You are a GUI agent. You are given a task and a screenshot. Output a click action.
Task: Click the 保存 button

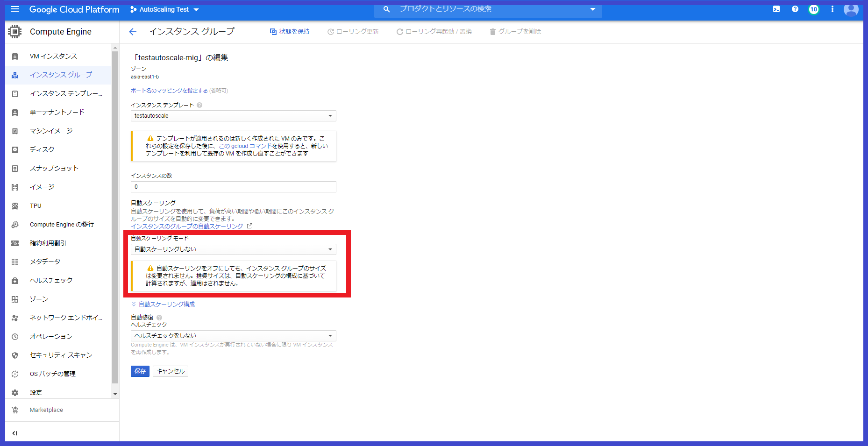pos(140,371)
